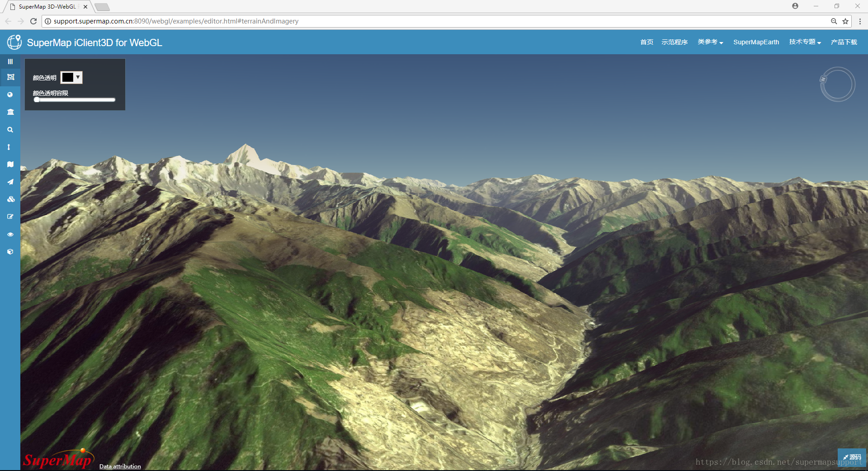Open the Data attribution link
Screen dimensions: 868x471
(119, 466)
